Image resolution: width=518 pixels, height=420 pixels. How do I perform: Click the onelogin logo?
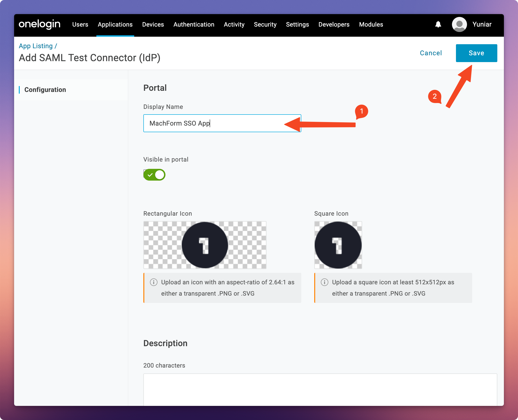click(x=39, y=24)
